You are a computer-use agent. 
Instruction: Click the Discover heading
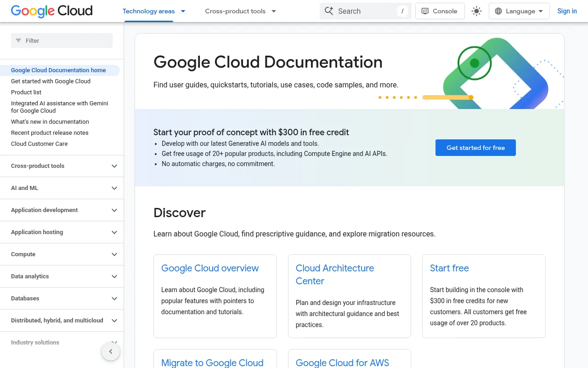tap(180, 213)
